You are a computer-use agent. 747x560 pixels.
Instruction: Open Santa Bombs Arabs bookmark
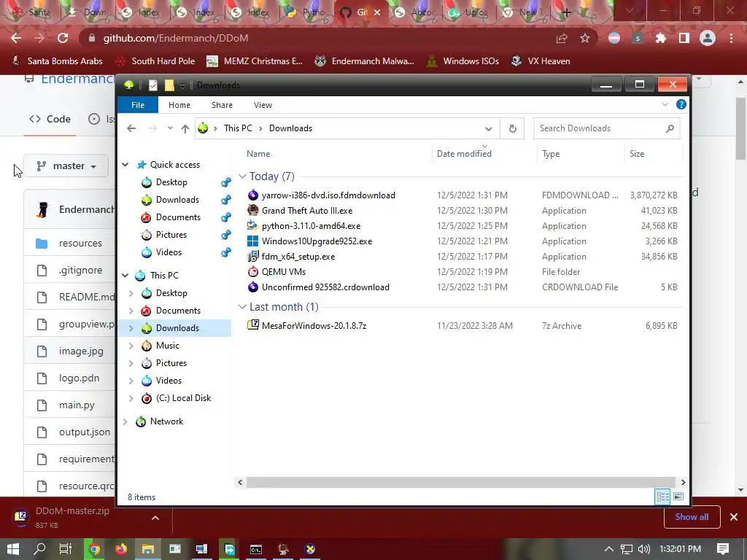pos(57,61)
